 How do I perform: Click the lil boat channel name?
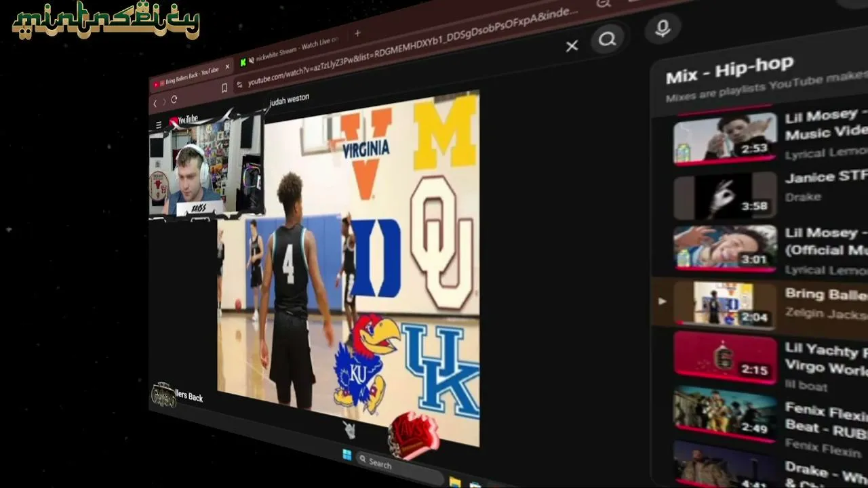[806, 386]
